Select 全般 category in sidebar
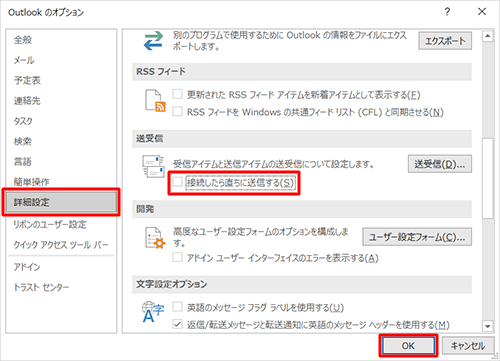Image resolution: width=500 pixels, height=361 pixels. (61, 40)
